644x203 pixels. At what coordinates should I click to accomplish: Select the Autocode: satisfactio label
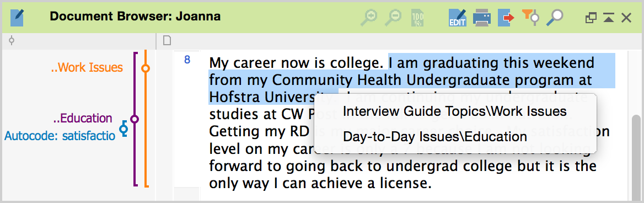(x=60, y=136)
